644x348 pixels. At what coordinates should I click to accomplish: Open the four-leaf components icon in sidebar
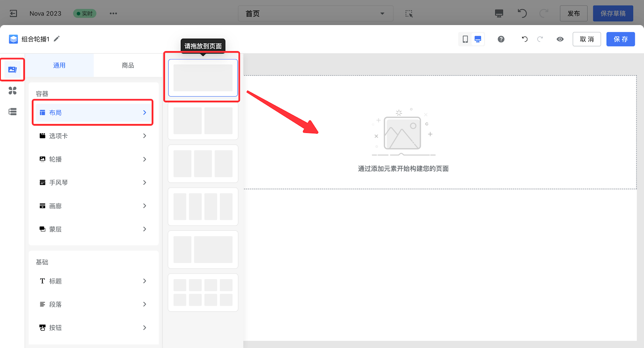(x=12, y=91)
